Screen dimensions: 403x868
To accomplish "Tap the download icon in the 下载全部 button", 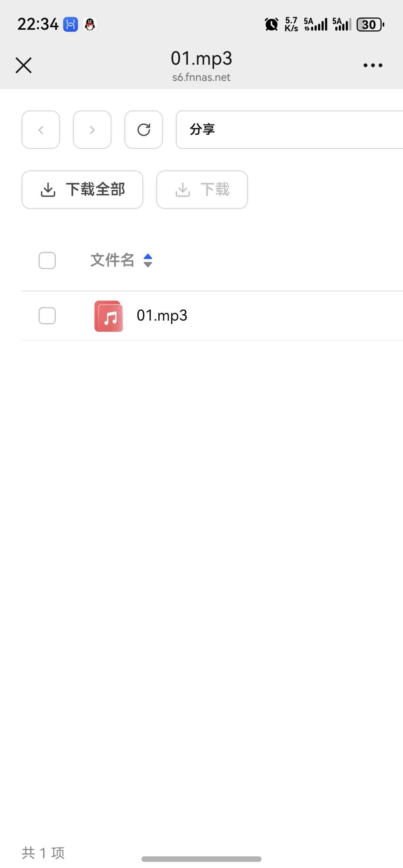I will tap(48, 189).
